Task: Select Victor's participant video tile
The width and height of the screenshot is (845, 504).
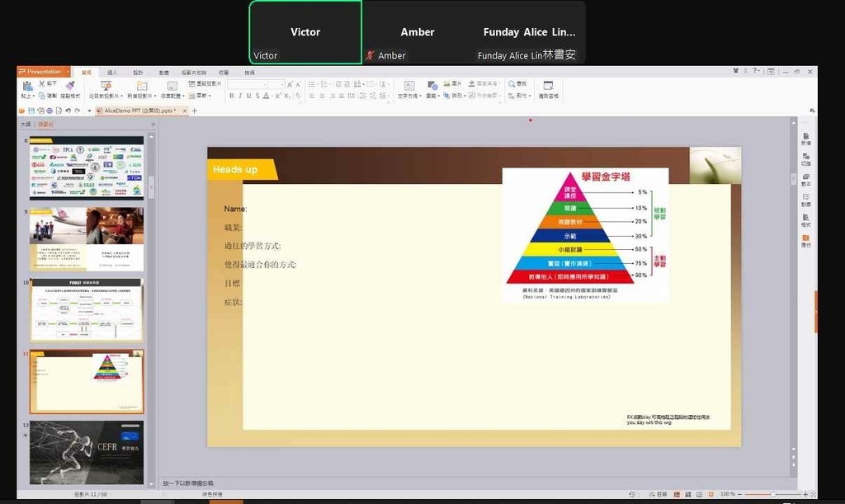Action: click(x=305, y=32)
